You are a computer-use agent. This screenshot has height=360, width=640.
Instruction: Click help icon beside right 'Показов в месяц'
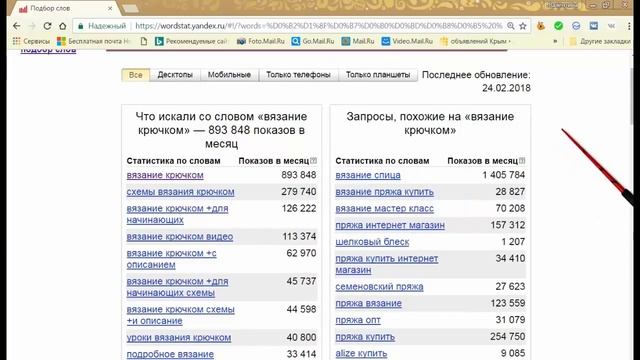(x=522, y=161)
